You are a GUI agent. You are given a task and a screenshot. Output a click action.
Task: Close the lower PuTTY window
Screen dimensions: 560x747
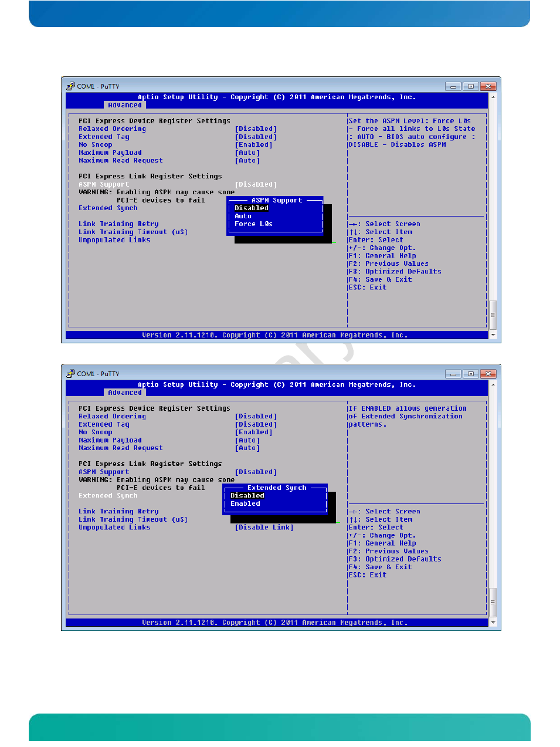(x=488, y=374)
